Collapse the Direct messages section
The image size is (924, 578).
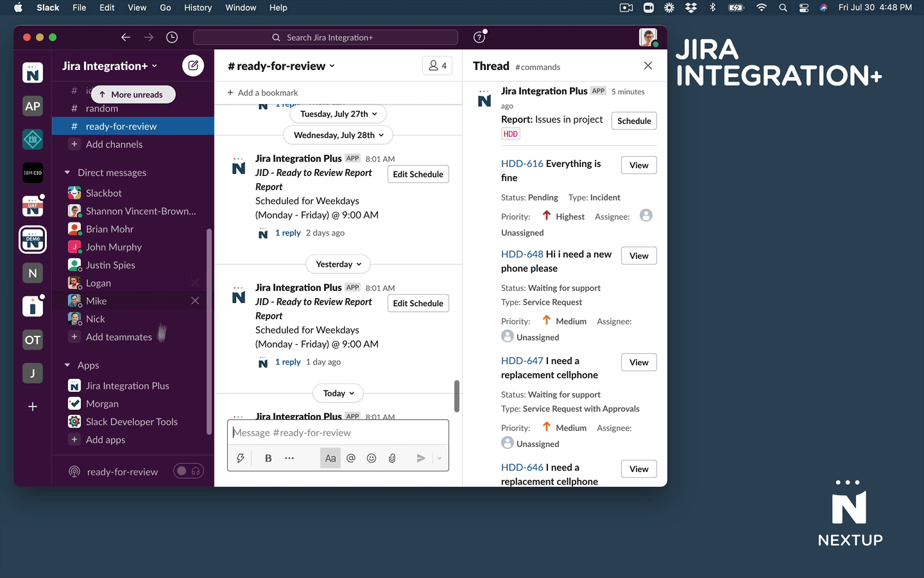point(67,172)
